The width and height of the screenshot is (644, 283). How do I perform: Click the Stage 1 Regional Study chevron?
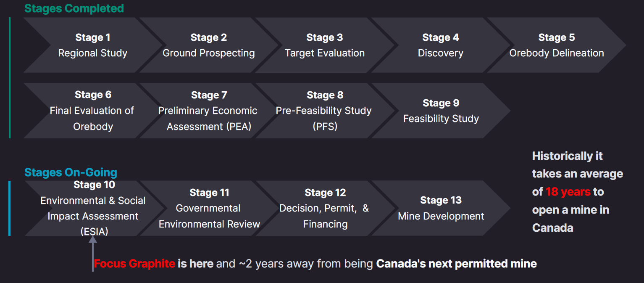[93, 45]
